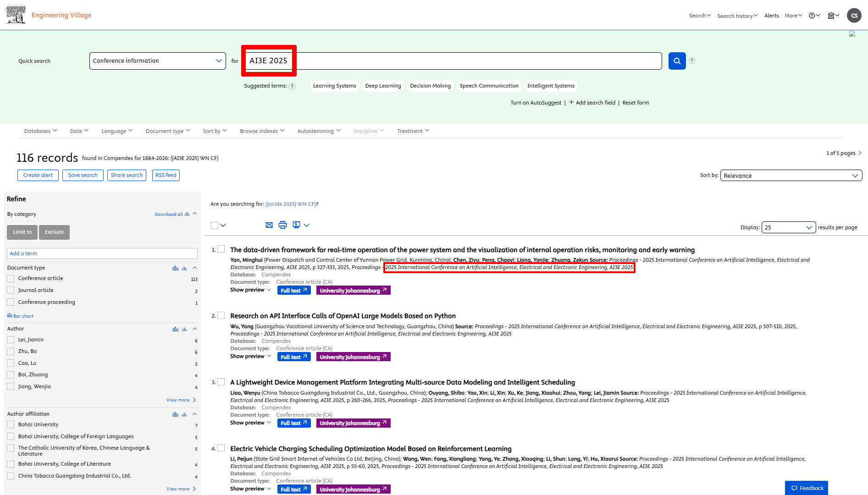Open the Databases filter menu
868x495 pixels.
coord(40,131)
